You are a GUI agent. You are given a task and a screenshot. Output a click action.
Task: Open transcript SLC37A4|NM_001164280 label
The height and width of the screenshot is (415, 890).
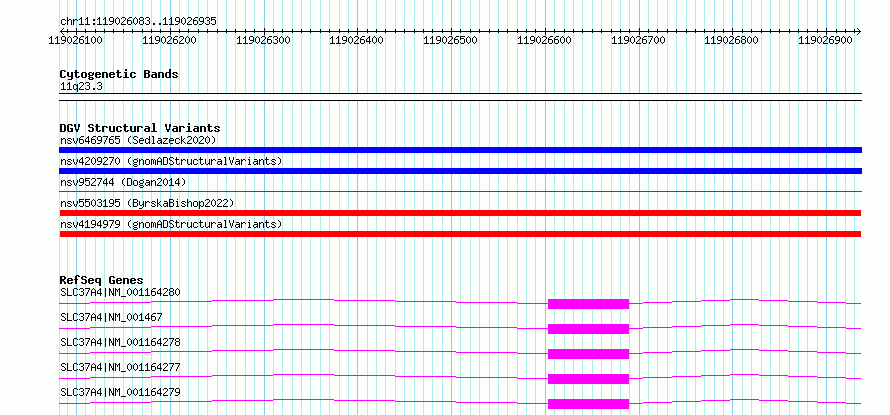[x=120, y=292]
